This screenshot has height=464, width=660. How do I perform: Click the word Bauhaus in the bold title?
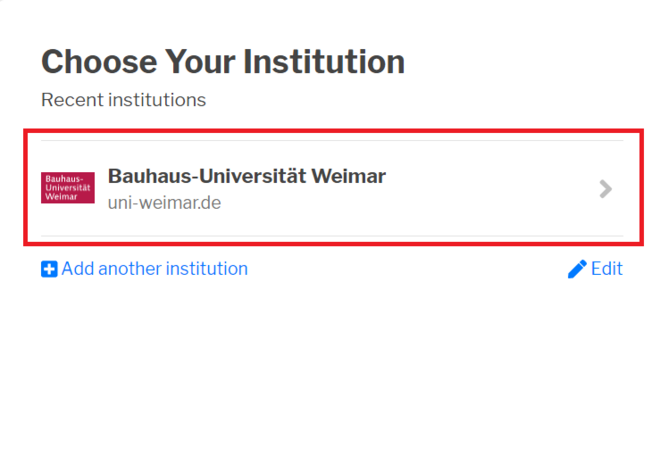[x=150, y=176]
